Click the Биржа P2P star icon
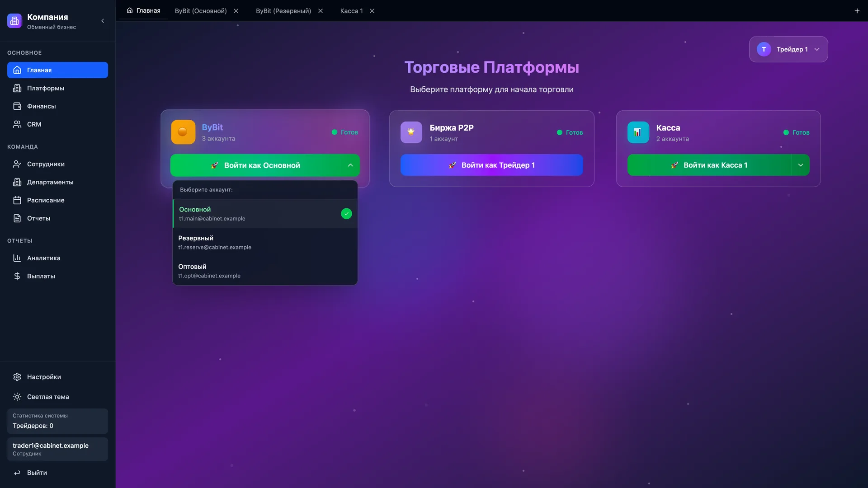 (411, 132)
